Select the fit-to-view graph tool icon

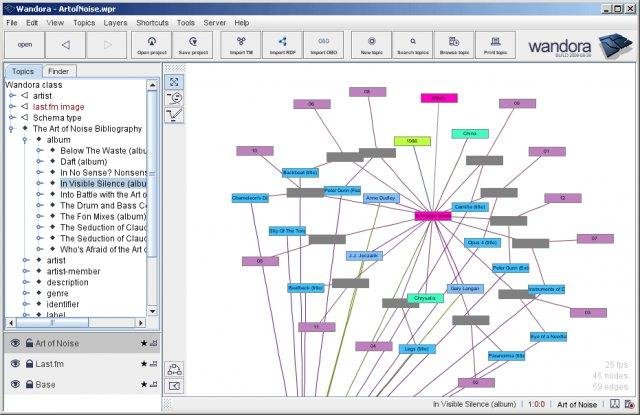[x=174, y=82]
